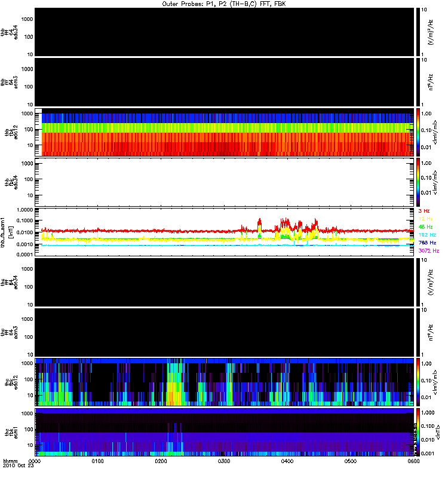Click the thc fbk scm1 purple spectrogram panel
448x478 pixels.
click(225, 432)
